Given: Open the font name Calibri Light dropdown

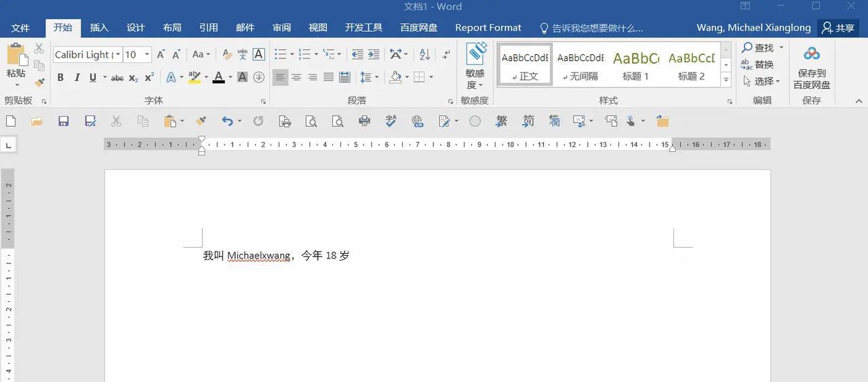Looking at the screenshot, I should pos(118,54).
